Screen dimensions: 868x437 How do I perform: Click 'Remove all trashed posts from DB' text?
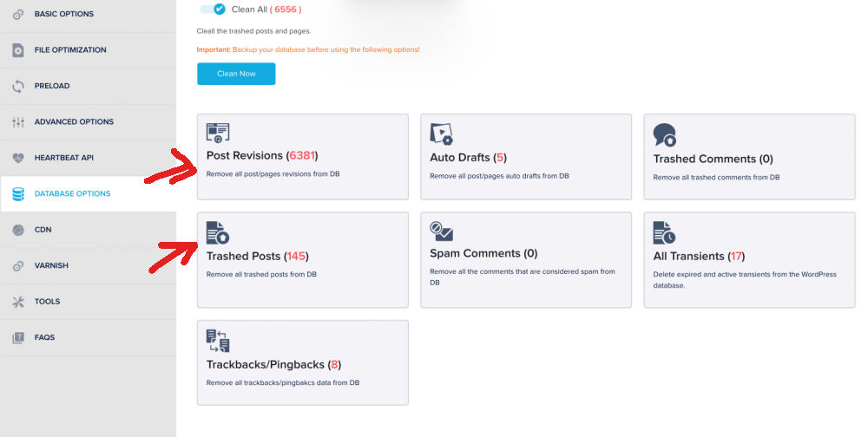[x=261, y=274]
